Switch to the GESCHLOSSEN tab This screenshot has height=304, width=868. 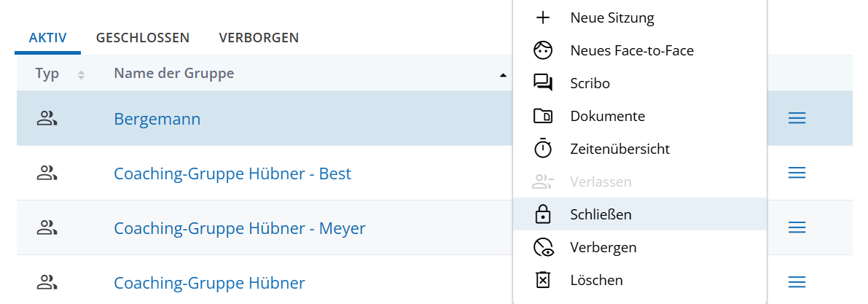[x=143, y=37]
